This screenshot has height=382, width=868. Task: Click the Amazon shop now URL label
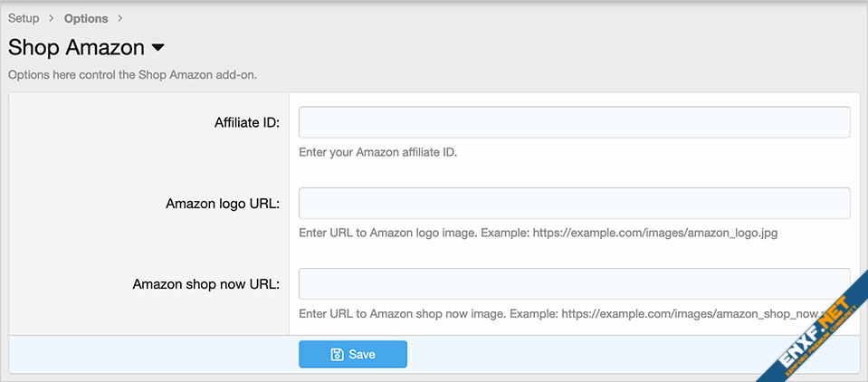pos(205,284)
